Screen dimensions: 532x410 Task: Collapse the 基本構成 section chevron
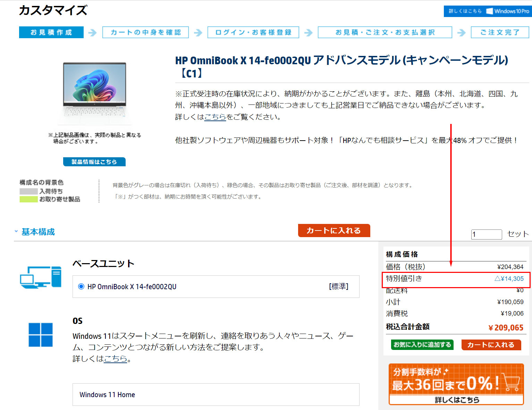coord(16,231)
